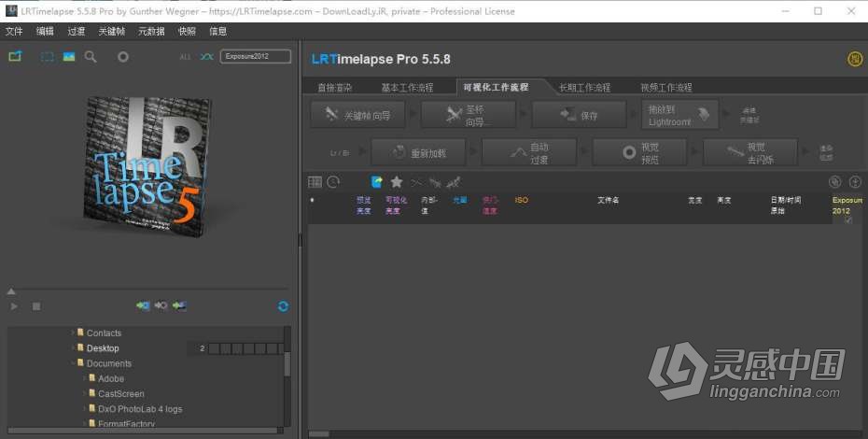Click the blue image preview icon
The image size is (868, 439).
click(x=69, y=57)
